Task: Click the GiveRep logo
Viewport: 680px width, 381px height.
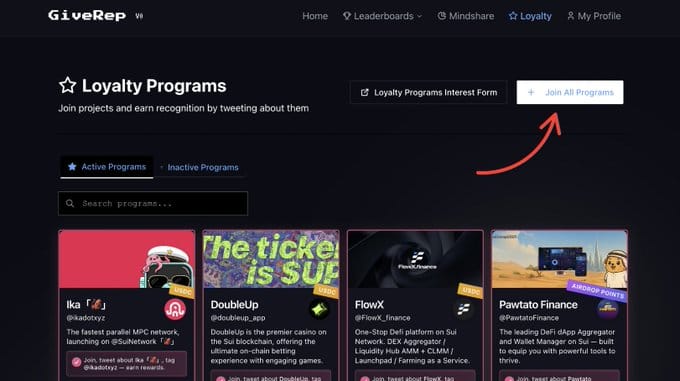Action: [x=87, y=16]
